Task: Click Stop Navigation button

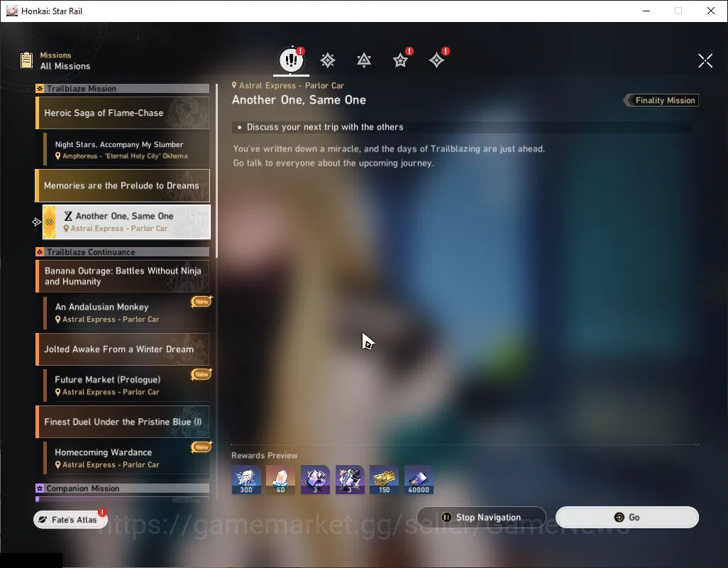Action: (x=482, y=518)
